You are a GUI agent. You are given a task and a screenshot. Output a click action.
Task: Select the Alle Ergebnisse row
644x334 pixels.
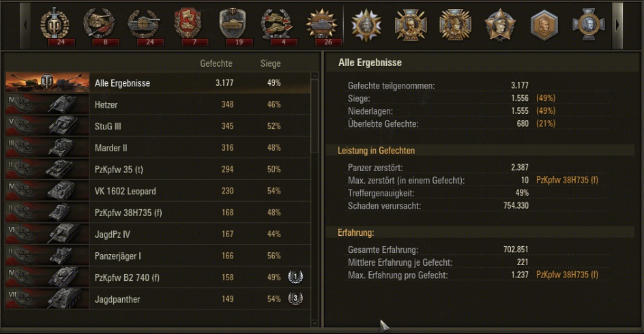pyautogui.click(x=157, y=83)
